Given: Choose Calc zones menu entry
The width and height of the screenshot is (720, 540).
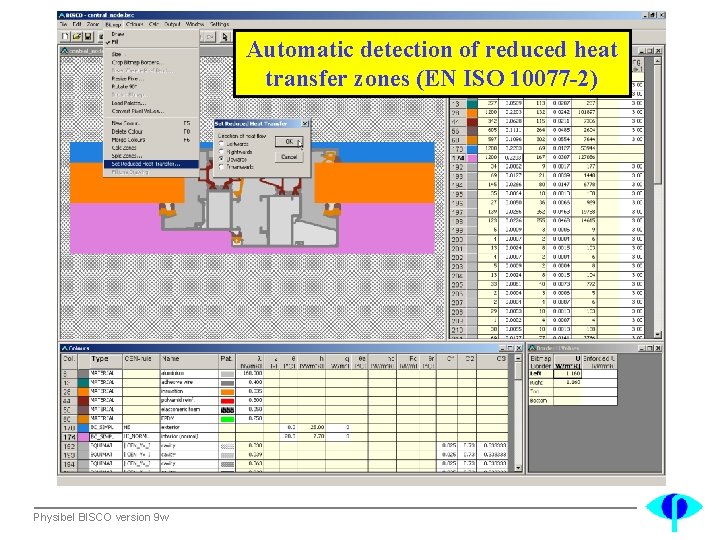Looking at the screenshot, I should pos(152,148).
